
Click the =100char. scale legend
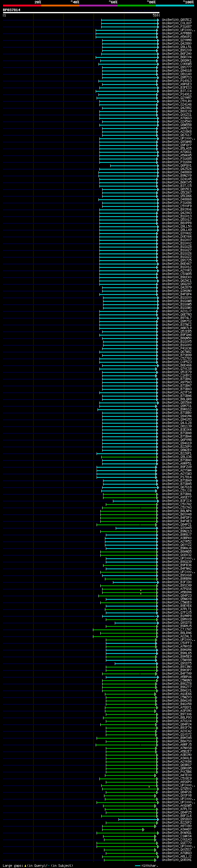[146, 865]
